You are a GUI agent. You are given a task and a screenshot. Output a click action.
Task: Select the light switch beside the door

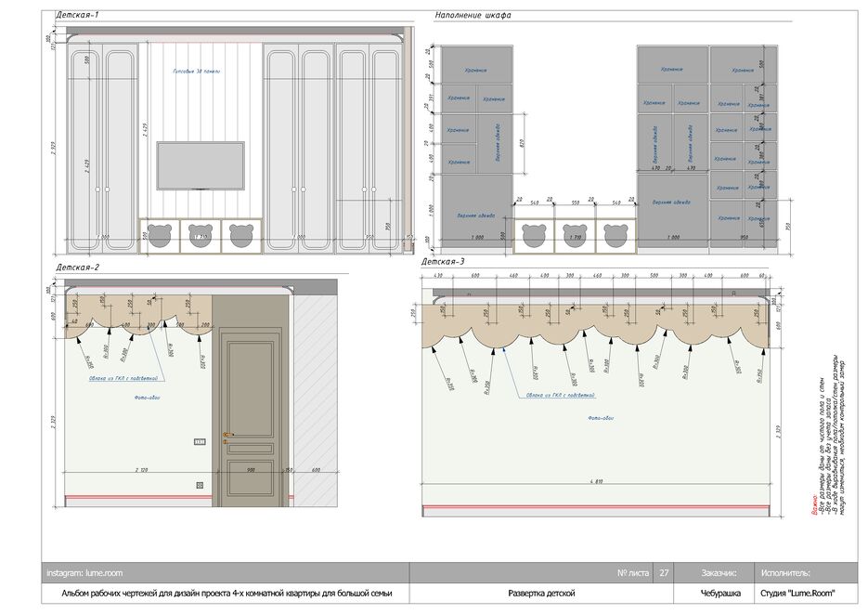[199, 441]
